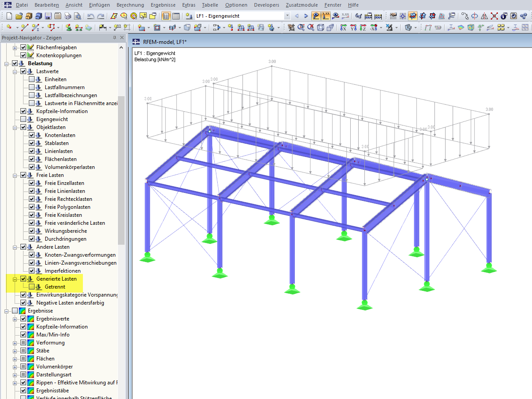Toggle the Imperfektionen checkbox

[x=32, y=271]
